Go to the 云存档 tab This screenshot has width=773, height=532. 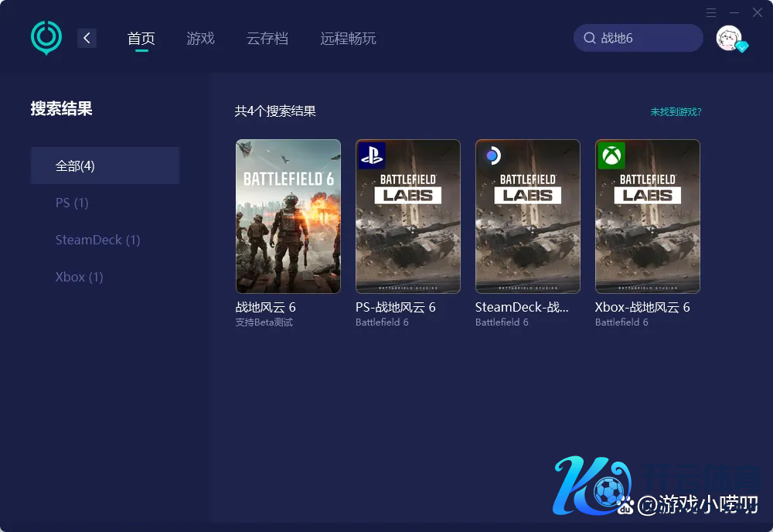click(x=267, y=38)
